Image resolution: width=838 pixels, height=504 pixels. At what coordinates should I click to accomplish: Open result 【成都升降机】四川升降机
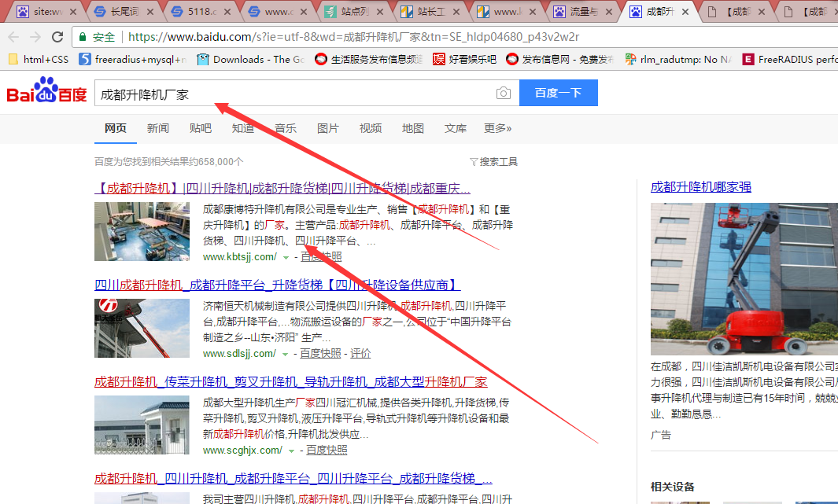(x=282, y=189)
